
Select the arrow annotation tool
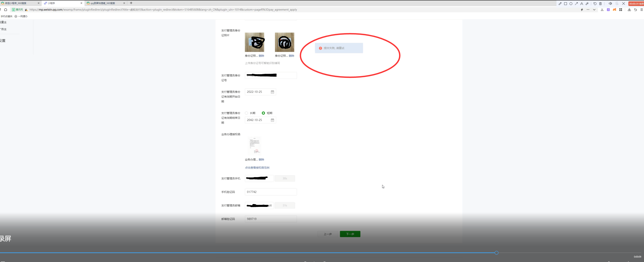click(x=576, y=3)
